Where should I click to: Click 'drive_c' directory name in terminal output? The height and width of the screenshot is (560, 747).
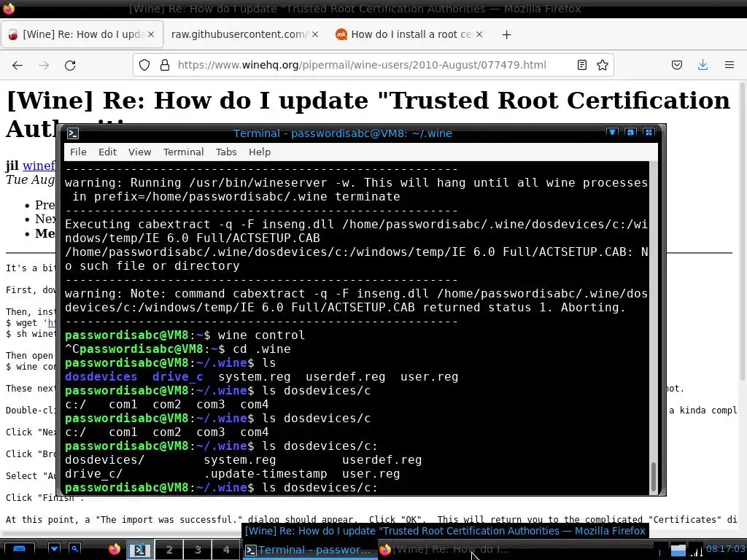(x=177, y=377)
